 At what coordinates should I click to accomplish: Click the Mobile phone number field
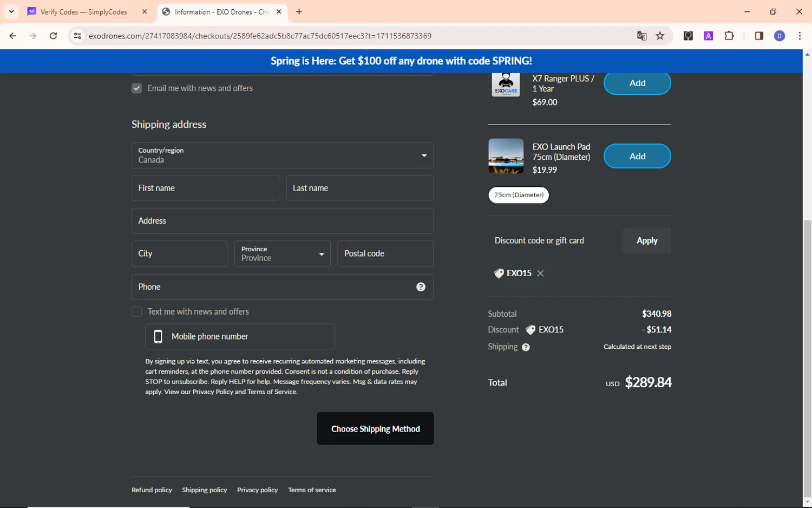coord(240,336)
